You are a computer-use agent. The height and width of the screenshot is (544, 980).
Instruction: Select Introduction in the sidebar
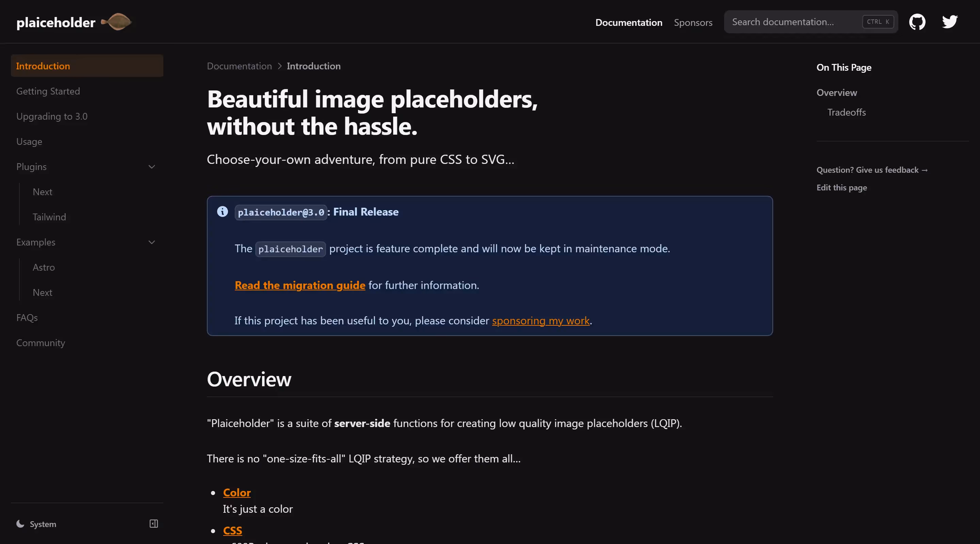[87, 66]
